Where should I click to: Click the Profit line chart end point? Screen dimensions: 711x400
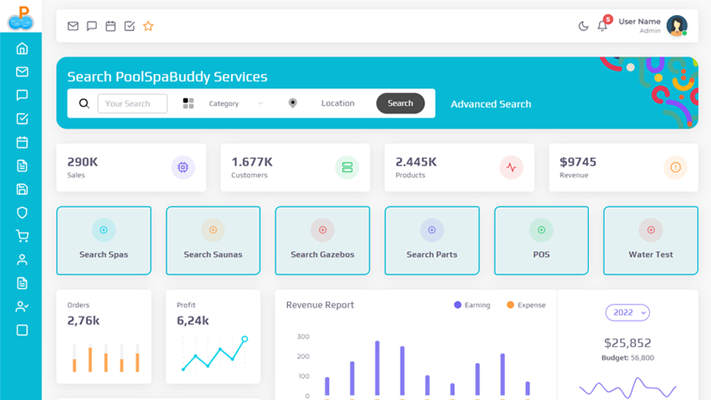[244, 339]
